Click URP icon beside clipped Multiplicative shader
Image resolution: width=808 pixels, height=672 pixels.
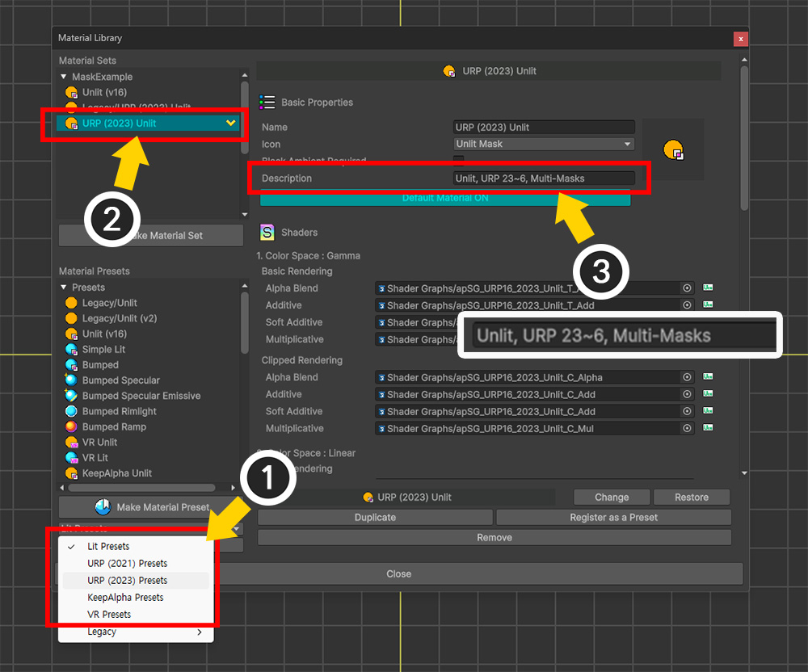point(708,429)
